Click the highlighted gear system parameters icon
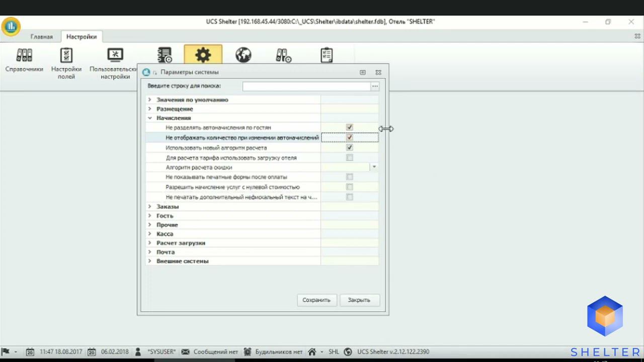This screenshot has height=362, width=644. click(203, 55)
